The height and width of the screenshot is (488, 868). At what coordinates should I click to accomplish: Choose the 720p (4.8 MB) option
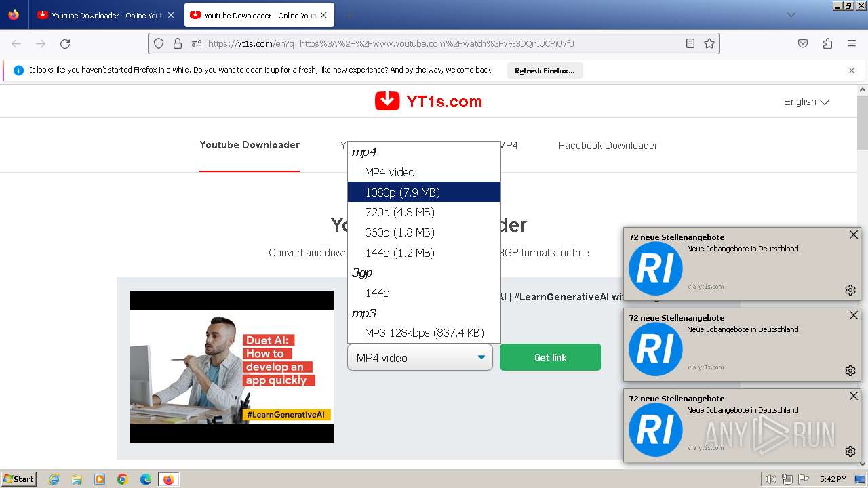point(424,212)
